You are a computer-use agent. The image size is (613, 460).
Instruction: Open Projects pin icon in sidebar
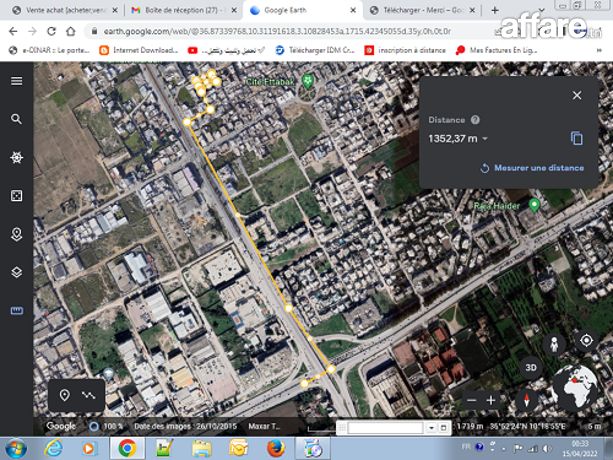coord(16,234)
